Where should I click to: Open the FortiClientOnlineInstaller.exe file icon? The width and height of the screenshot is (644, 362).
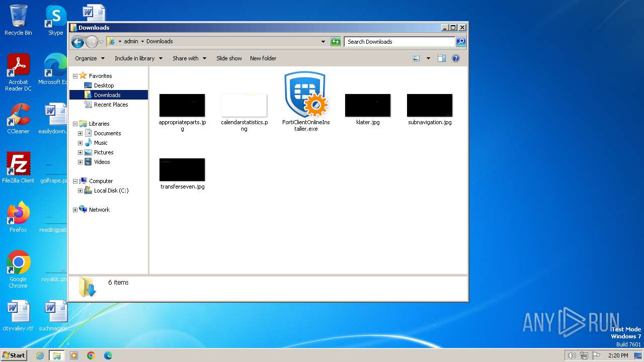point(306,95)
